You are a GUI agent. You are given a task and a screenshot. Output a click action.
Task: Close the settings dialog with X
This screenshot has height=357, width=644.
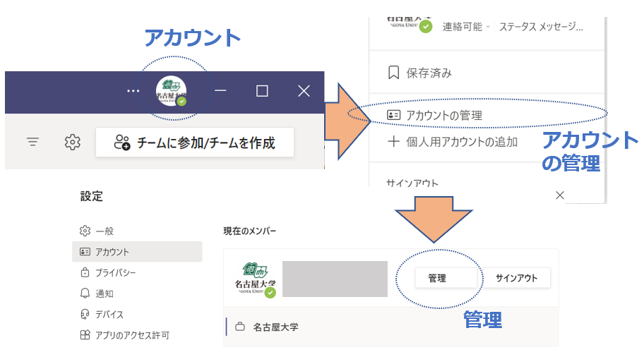coord(560,195)
